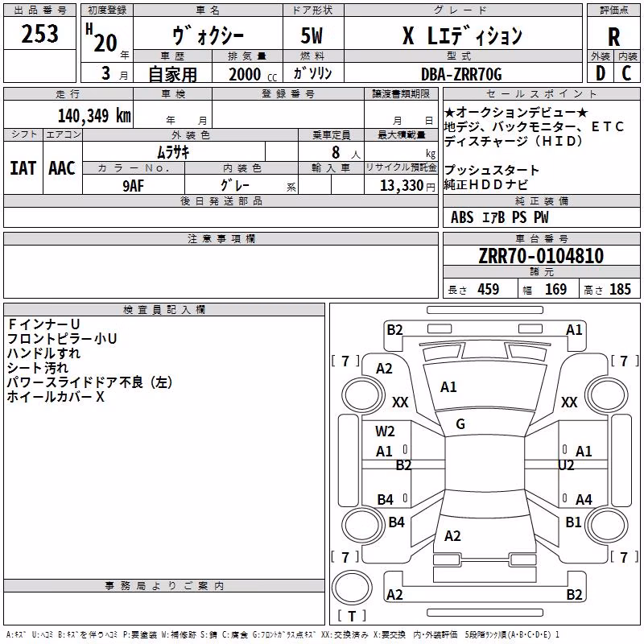
Task: Select note ホイールカバーX
Action: click(56, 397)
